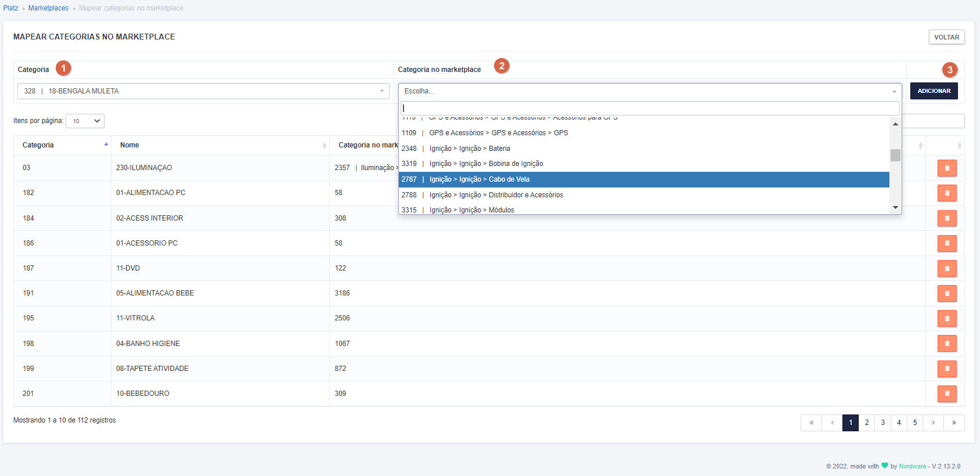
Task: Select 2787 Cabo de Vela option
Action: coord(644,179)
